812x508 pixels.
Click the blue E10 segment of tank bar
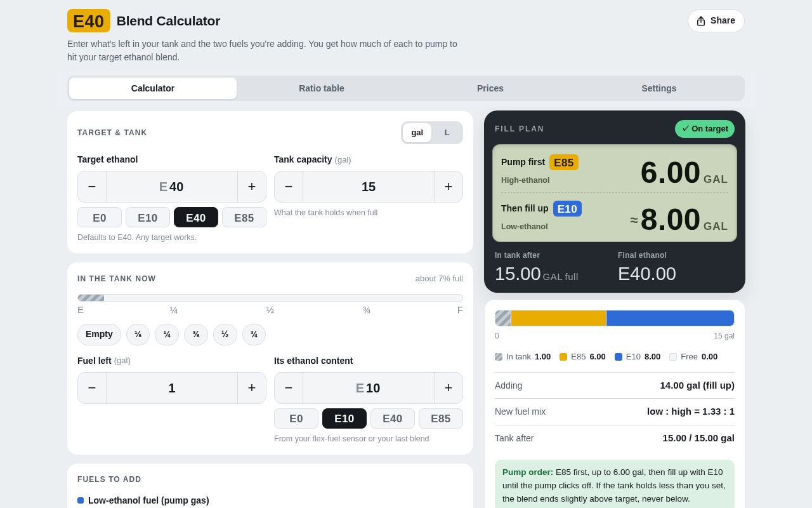[670, 318]
